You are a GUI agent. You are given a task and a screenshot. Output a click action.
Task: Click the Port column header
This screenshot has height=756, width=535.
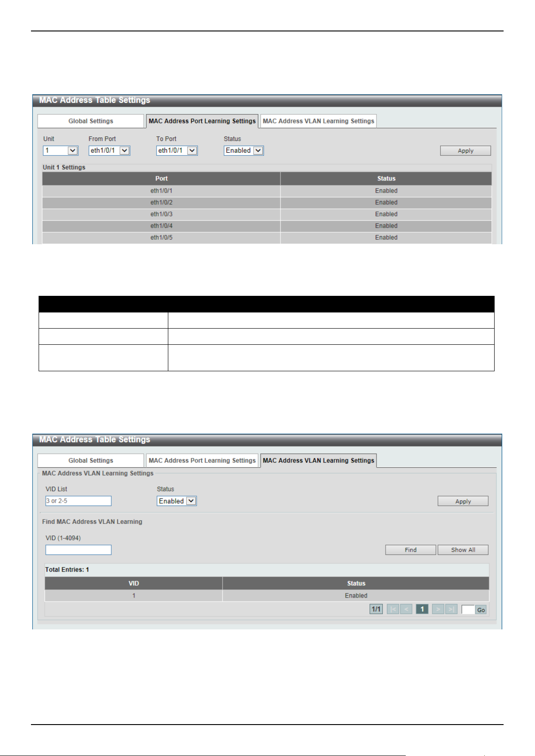point(162,179)
